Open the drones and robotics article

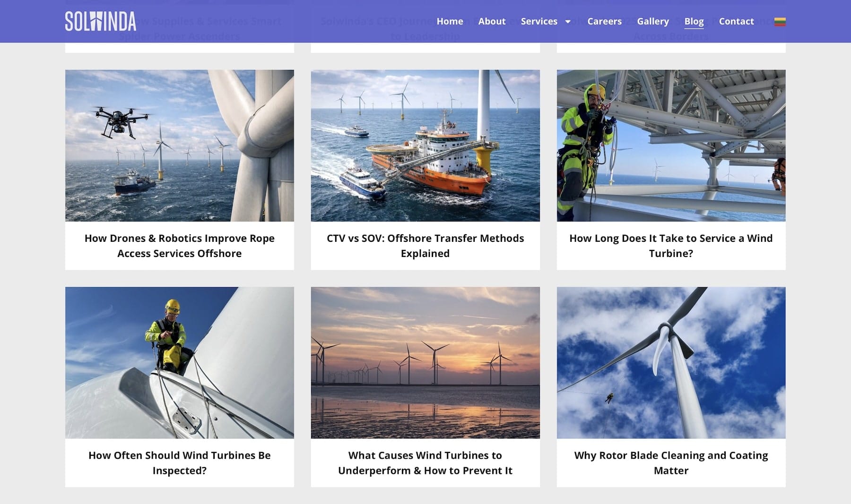[x=179, y=246]
